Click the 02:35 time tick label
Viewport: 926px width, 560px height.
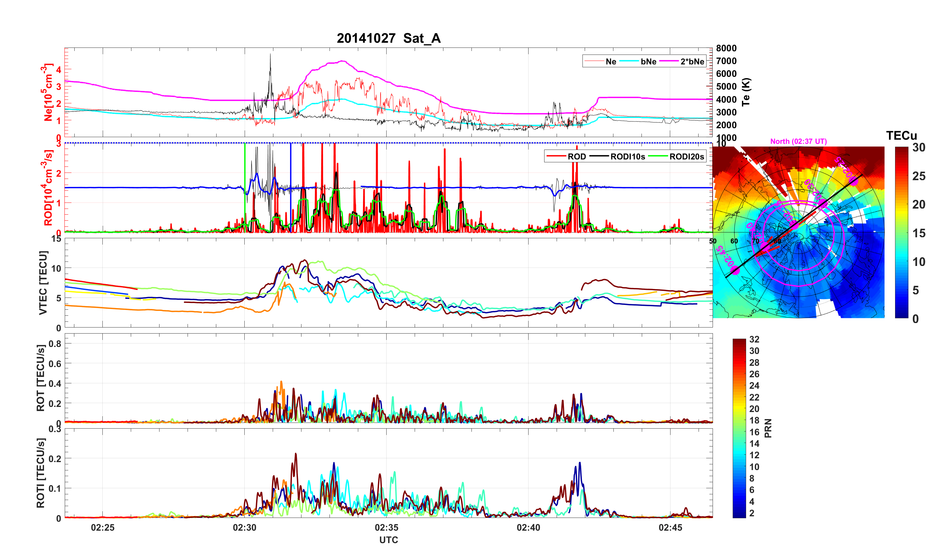pyautogui.click(x=386, y=527)
